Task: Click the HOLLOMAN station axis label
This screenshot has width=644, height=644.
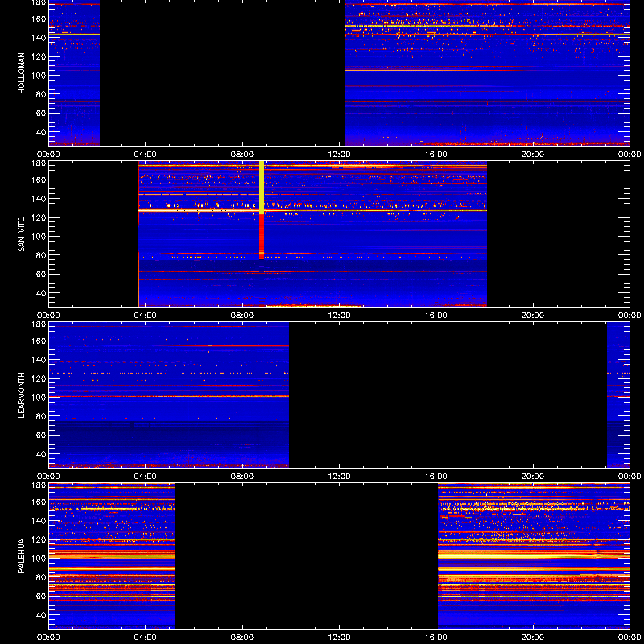Action: tap(21, 73)
